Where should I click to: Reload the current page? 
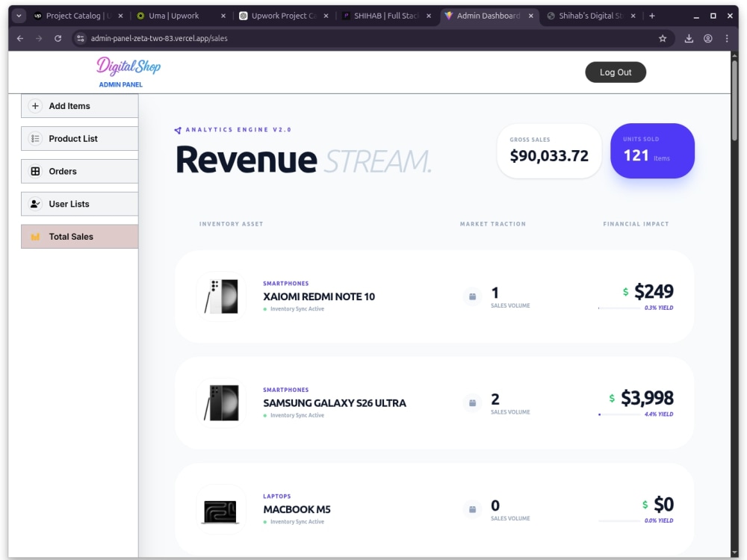click(x=58, y=39)
